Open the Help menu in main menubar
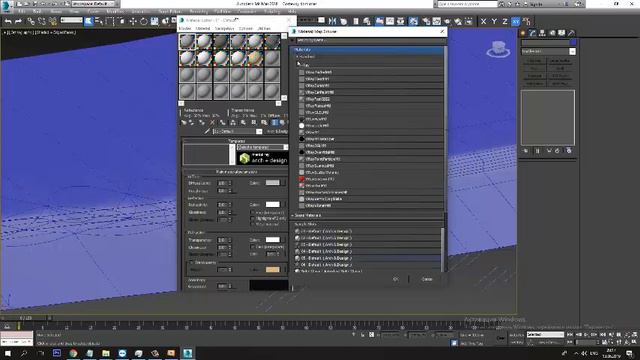The height and width of the screenshot is (360, 640). point(292,12)
